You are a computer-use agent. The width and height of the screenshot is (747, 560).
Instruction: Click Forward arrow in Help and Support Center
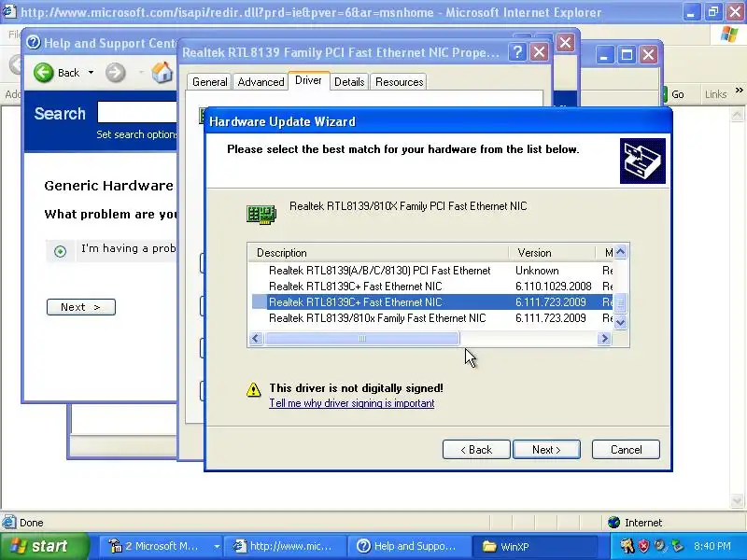point(115,73)
